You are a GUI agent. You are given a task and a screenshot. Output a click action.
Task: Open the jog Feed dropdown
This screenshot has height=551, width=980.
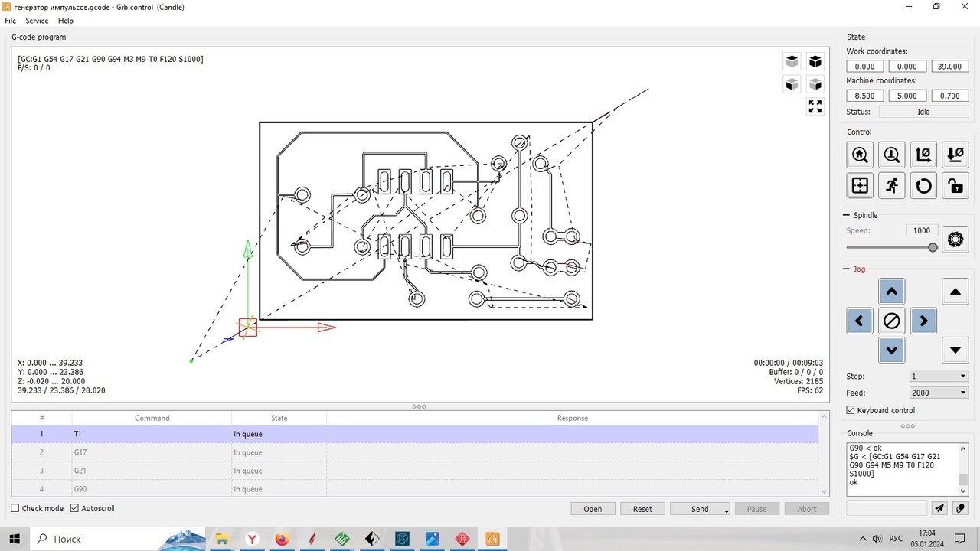click(x=938, y=393)
